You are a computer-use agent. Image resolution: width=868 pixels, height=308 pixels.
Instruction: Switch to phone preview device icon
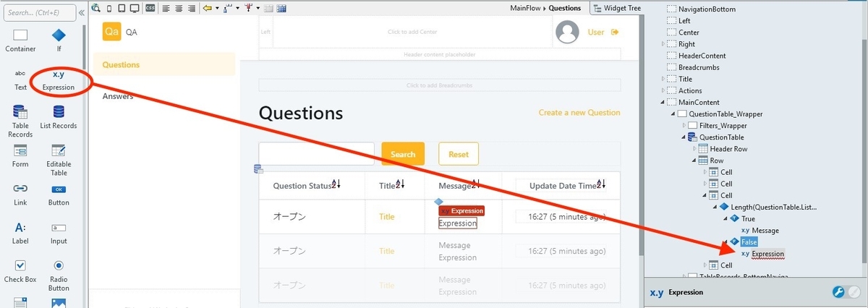click(109, 9)
